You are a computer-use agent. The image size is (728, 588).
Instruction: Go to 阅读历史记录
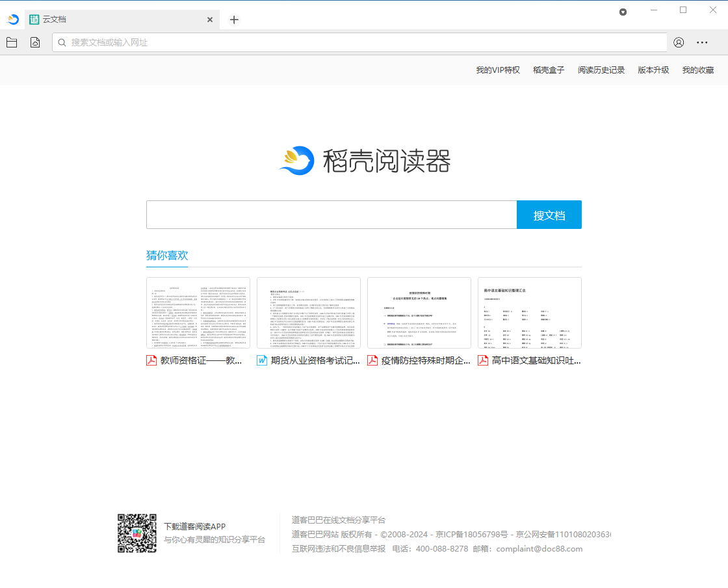tap(601, 70)
